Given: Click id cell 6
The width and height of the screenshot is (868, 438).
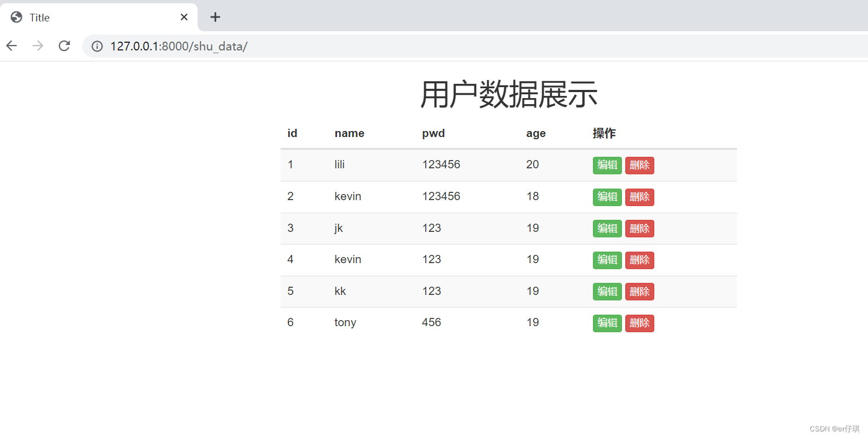Looking at the screenshot, I should tap(290, 322).
